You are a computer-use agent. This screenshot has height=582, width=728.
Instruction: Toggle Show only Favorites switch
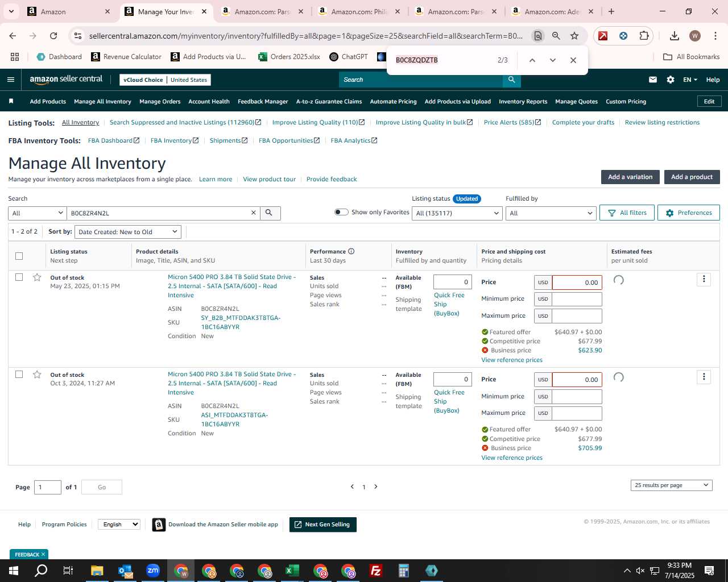pyautogui.click(x=341, y=212)
